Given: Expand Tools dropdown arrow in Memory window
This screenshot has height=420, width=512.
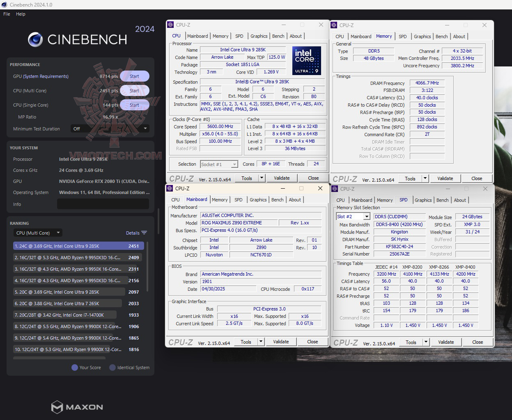Looking at the screenshot, I should pos(425,178).
